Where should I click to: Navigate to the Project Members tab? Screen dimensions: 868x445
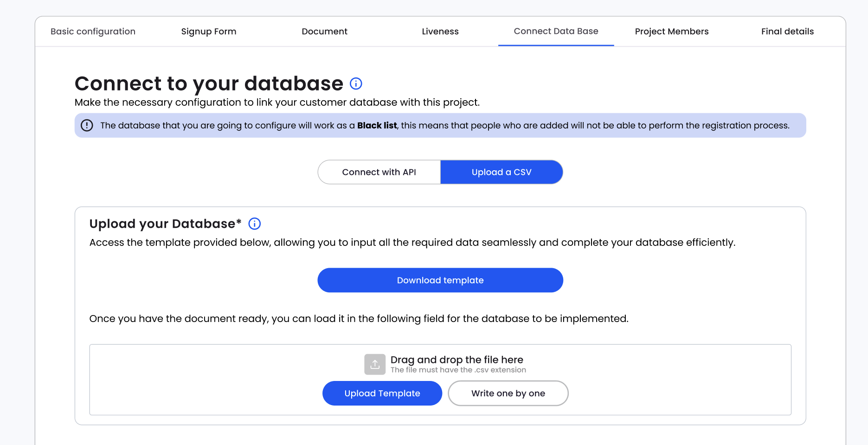pos(672,32)
